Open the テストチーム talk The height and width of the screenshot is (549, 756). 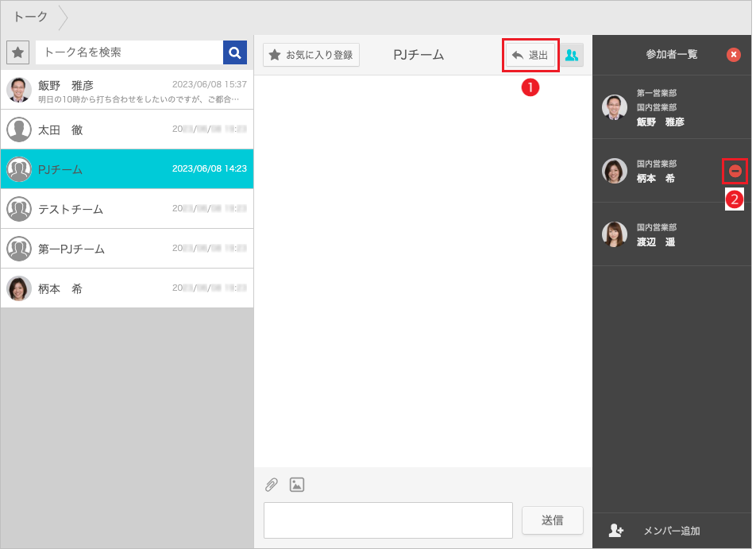click(127, 209)
